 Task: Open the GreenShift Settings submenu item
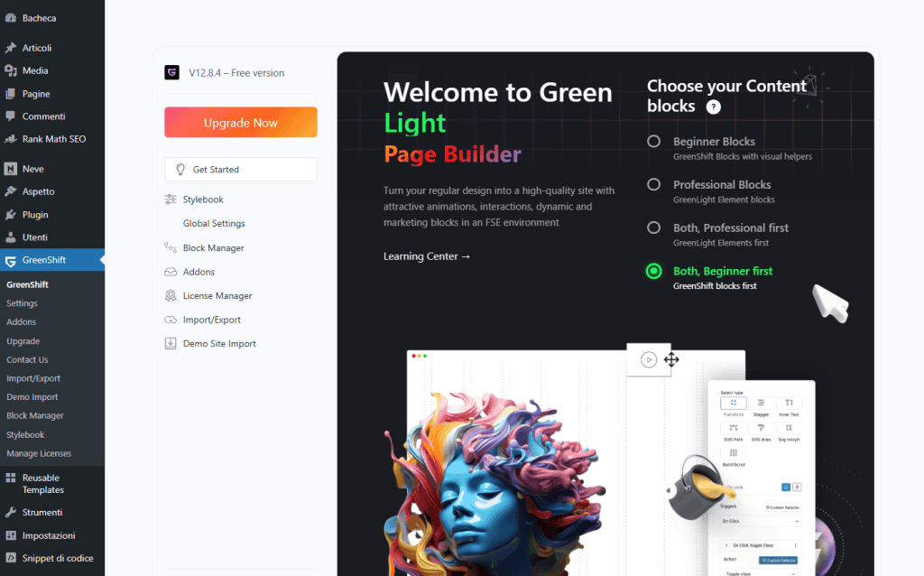(x=22, y=303)
